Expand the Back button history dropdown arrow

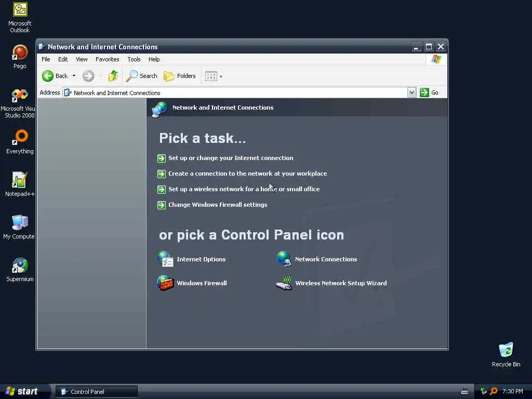[x=74, y=76]
